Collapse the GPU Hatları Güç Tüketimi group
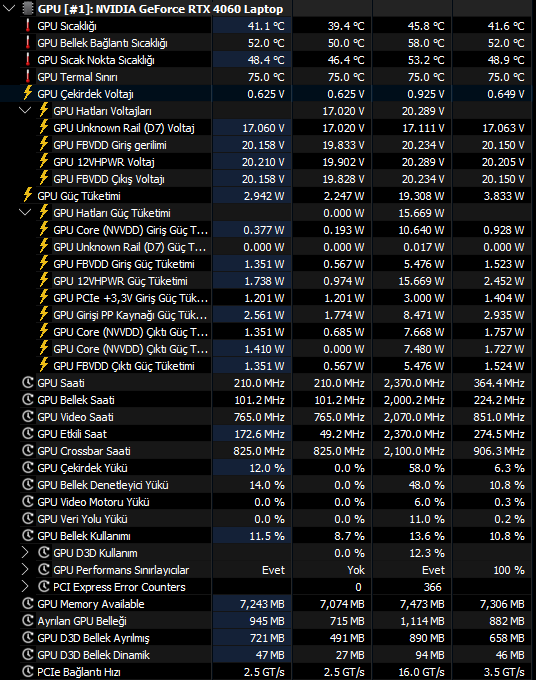Screen dimensions: 536x680 point(26,212)
